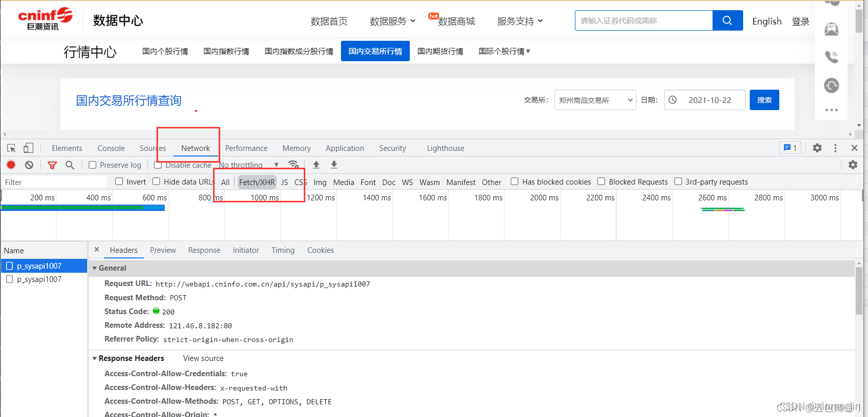Open network conditions wifi icon

(293, 165)
